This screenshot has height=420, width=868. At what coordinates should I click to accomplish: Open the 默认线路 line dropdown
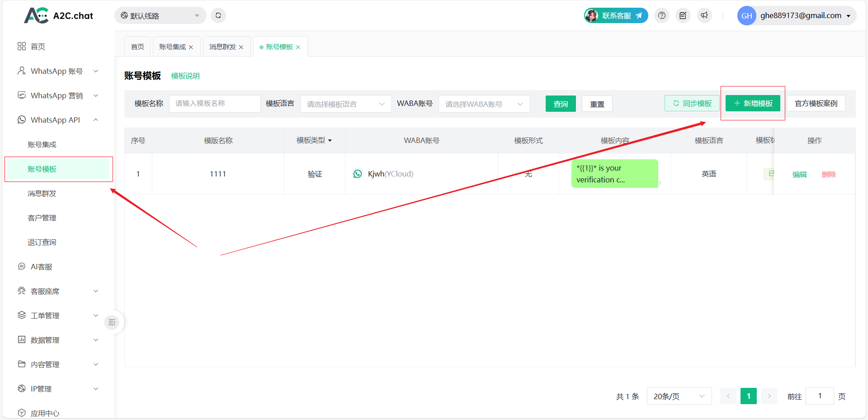pyautogui.click(x=160, y=16)
